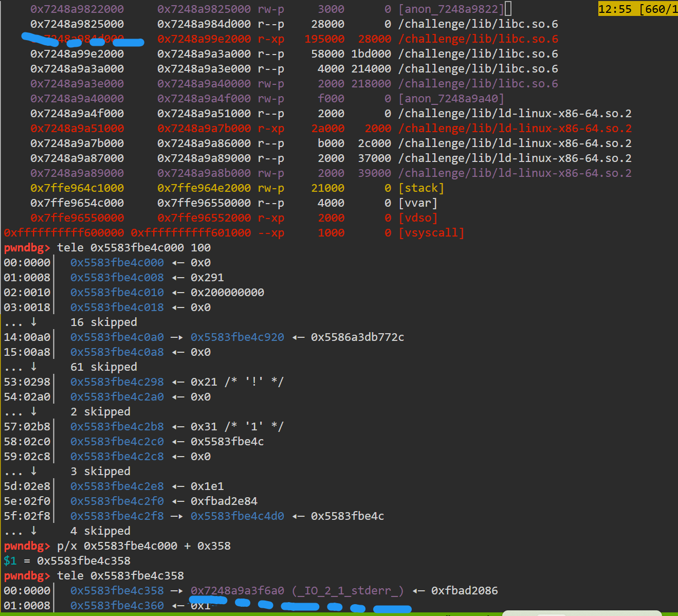This screenshot has height=616, width=678.
Task: Click the '61 skipped' line
Action: 104,367
